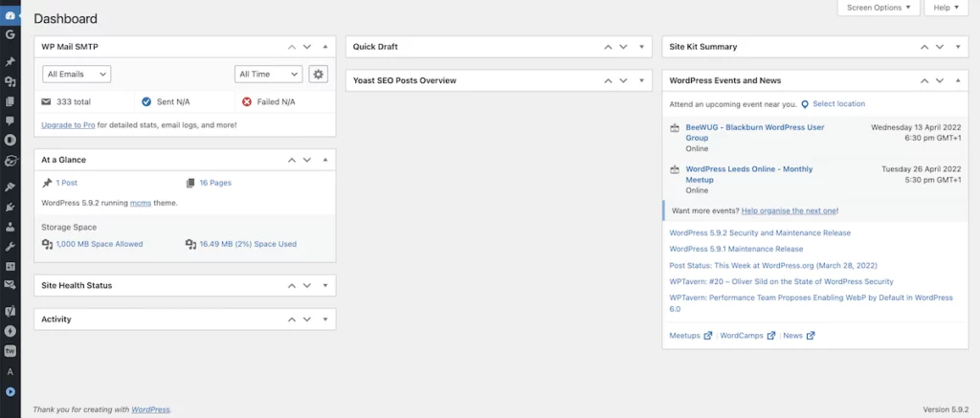Move WP Mail SMTP panel up
Screen dimensions: 980x418
click(291, 47)
